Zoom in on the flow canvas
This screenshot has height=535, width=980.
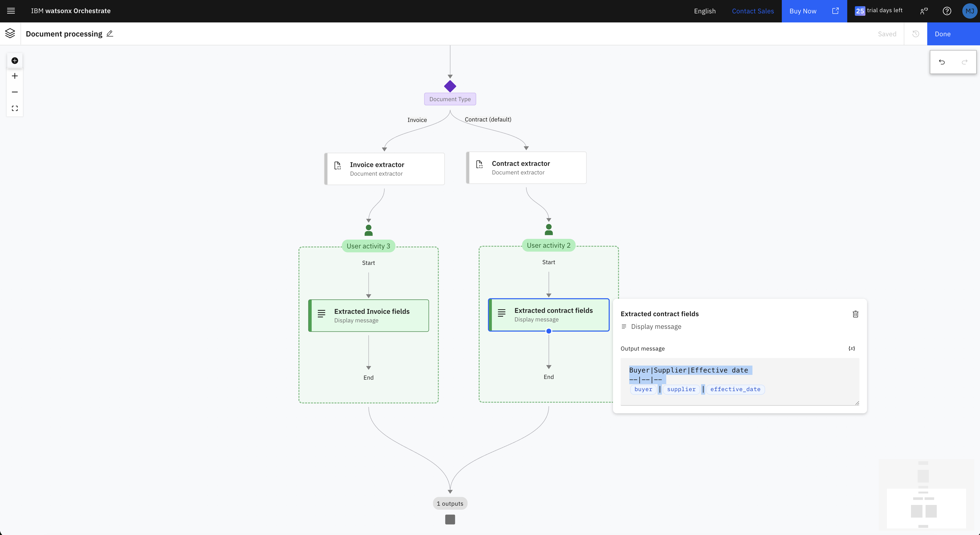15,76
